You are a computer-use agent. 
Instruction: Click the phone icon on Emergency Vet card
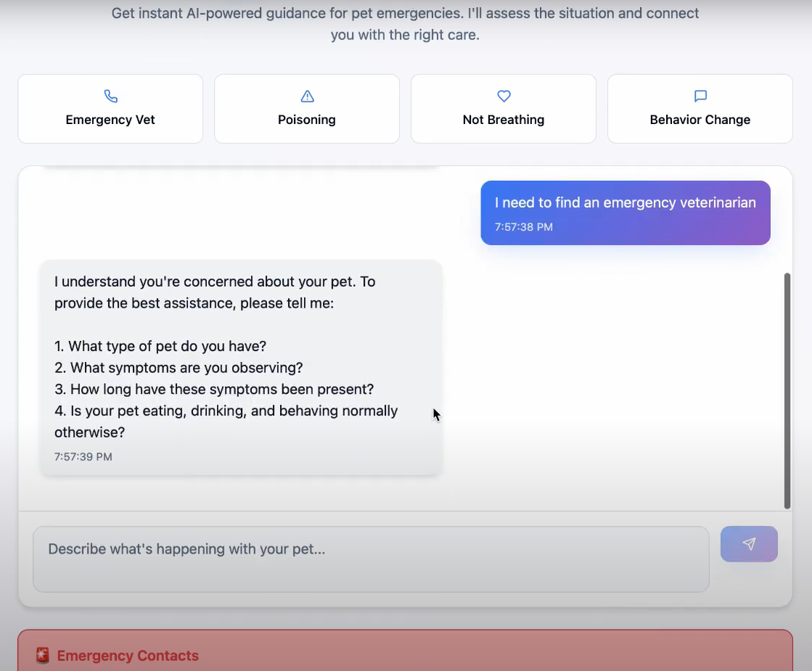[110, 96]
